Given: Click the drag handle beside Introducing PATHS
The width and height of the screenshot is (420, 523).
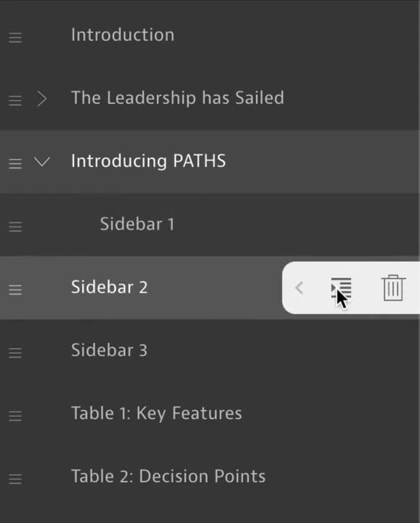Looking at the screenshot, I should [15, 164].
